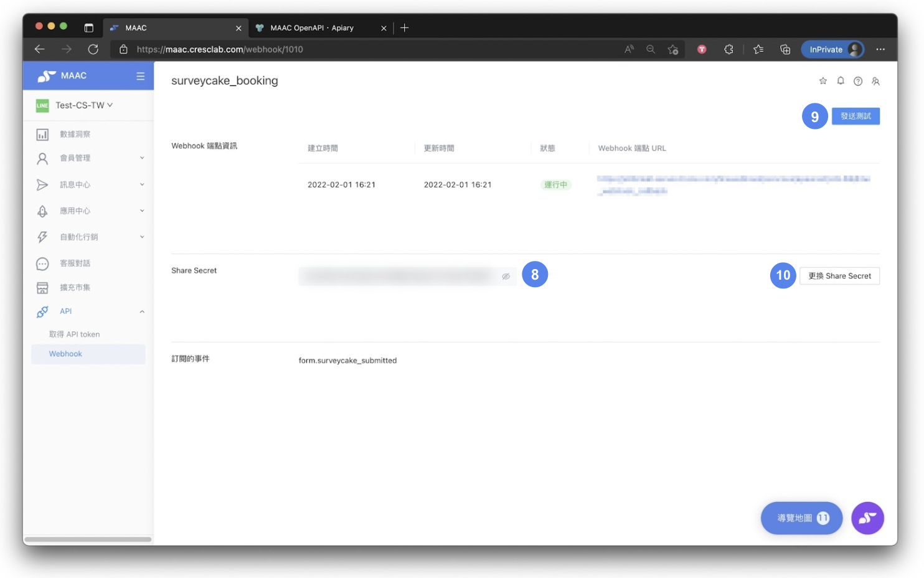Open 導覽地圖 guide map button
Image resolution: width=924 pixels, height=578 pixels.
[x=802, y=518]
